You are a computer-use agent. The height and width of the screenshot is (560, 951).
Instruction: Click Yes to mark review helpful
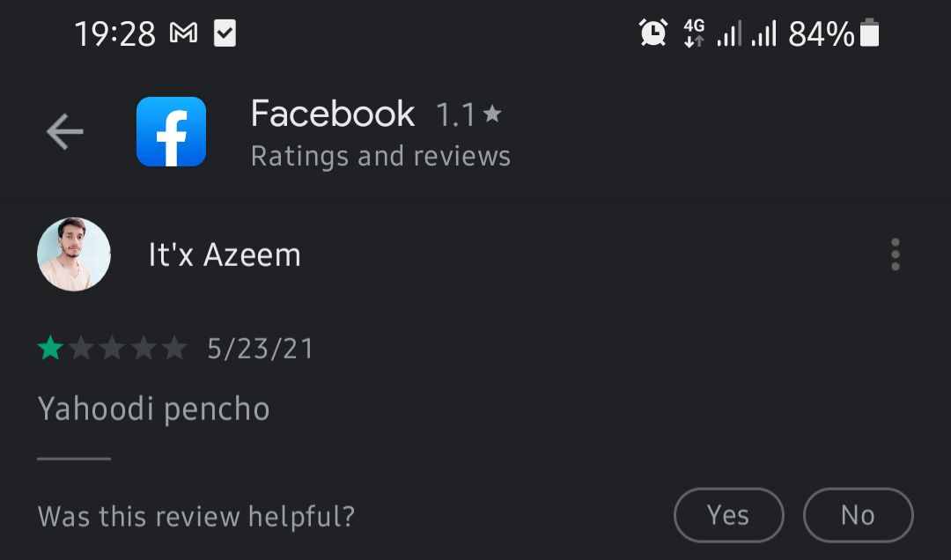728,515
